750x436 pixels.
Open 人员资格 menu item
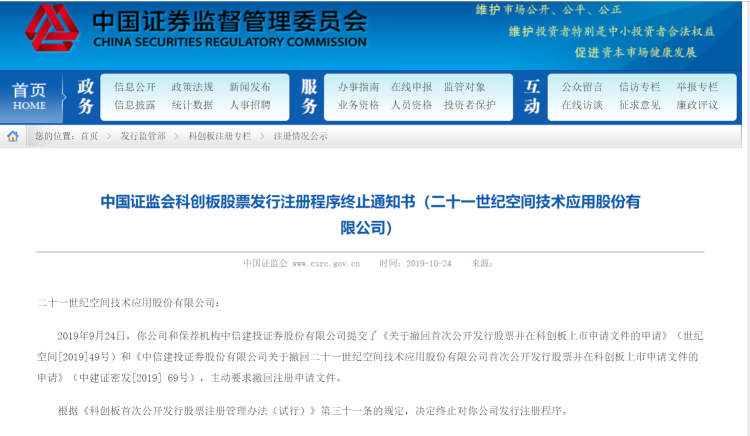tap(411, 105)
